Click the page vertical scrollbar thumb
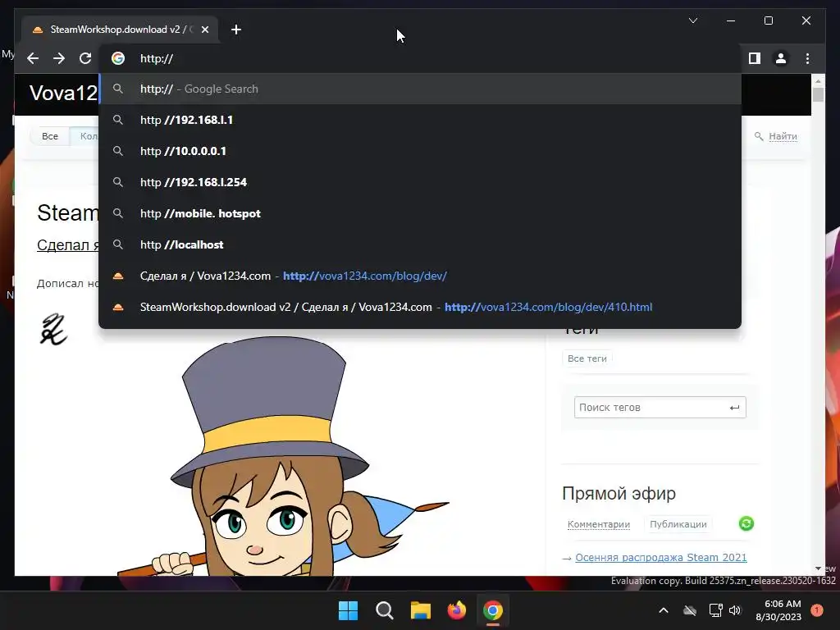840x630 pixels. [818, 94]
